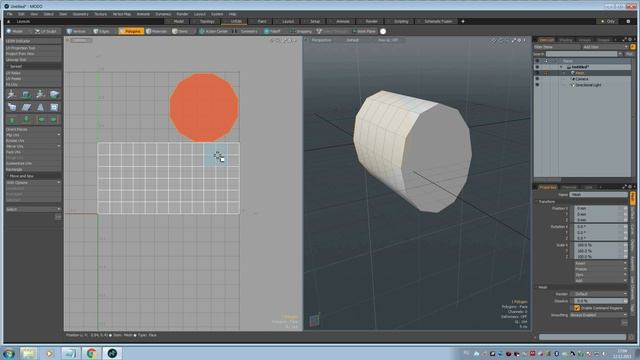Open the item list filter dropdown
640x360 pixels.
pyautogui.click(x=557, y=47)
